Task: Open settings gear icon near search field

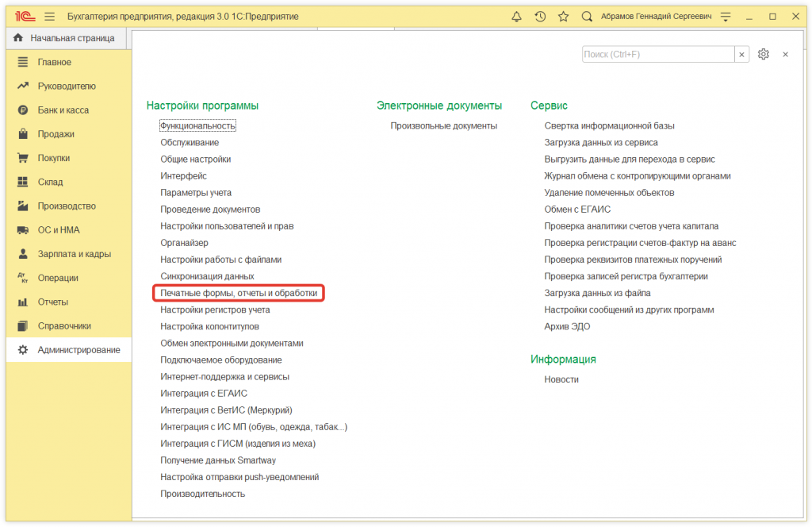Action: tap(764, 54)
